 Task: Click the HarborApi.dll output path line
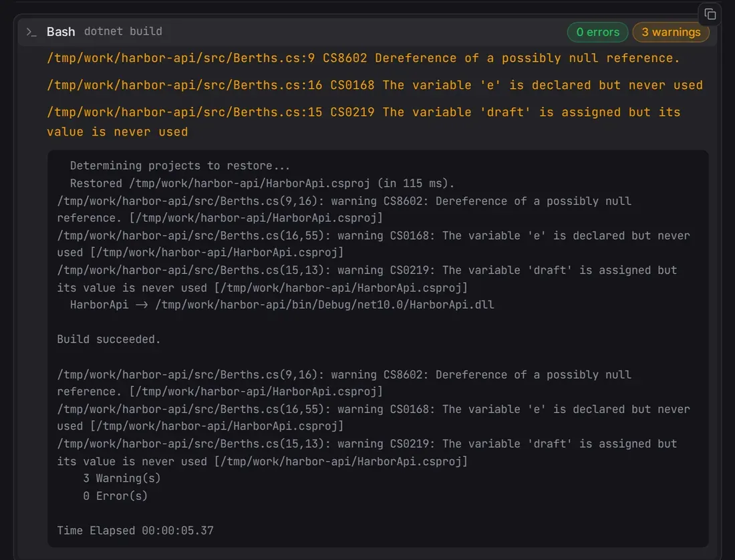point(282,305)
